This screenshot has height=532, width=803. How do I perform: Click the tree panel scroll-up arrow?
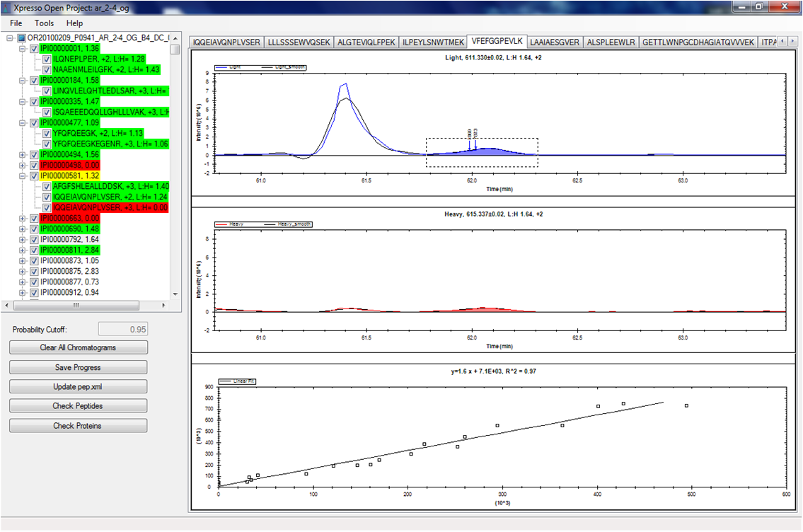pos(175,37)
